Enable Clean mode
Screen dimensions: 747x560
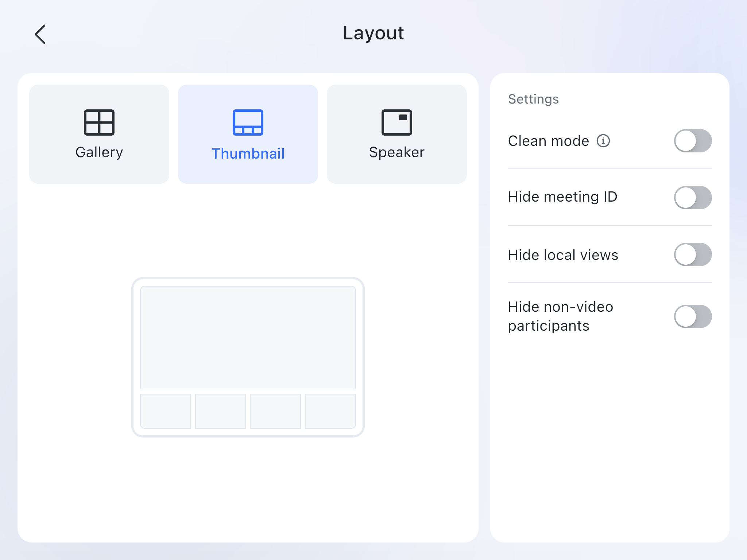tap(692, 141)
